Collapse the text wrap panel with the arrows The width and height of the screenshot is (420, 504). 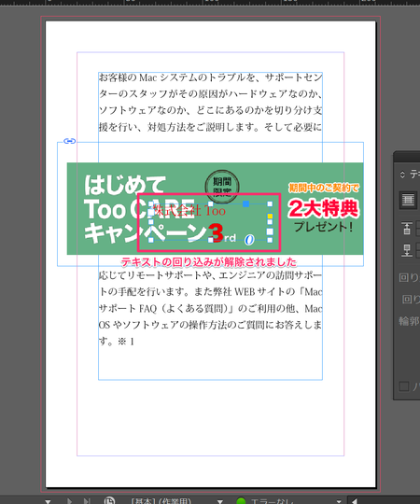[x=402, y=175]
